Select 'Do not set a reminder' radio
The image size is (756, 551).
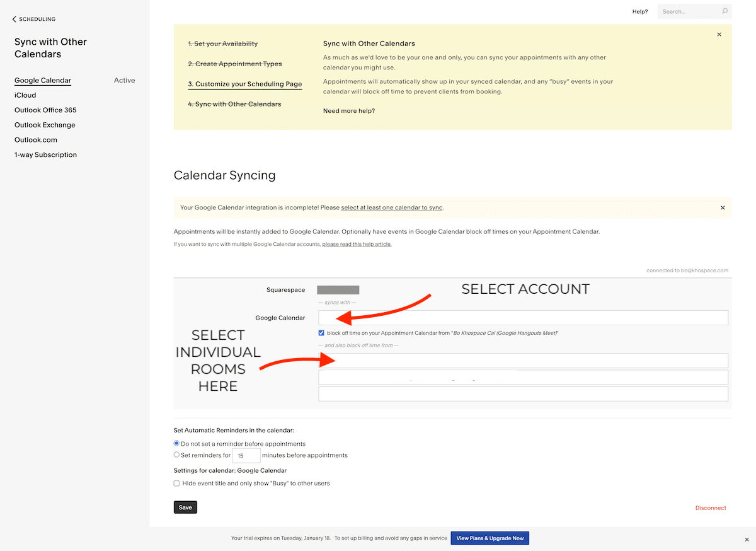tap(176, 444)
